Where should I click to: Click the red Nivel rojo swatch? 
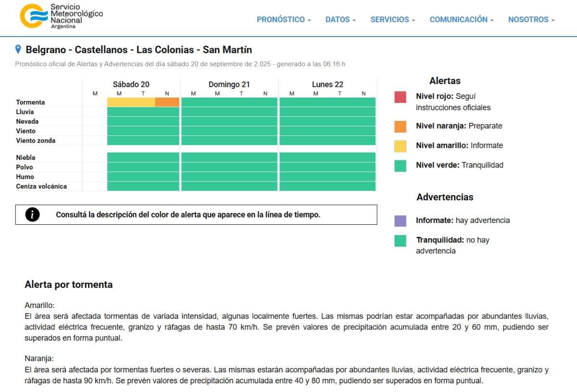tap(400, 97)
